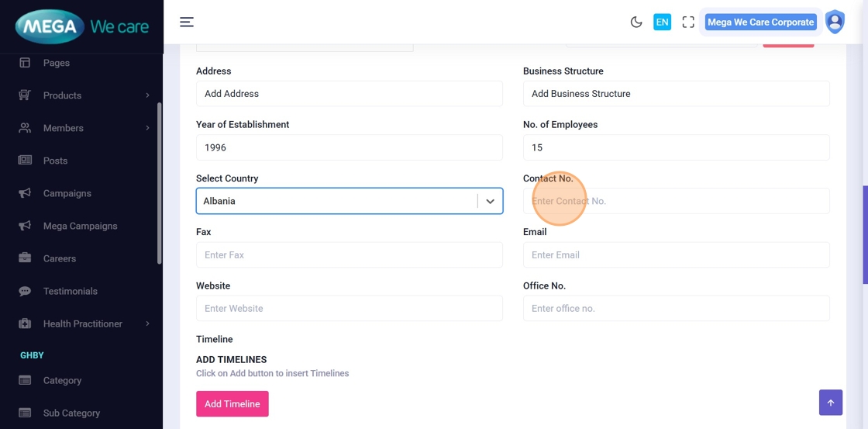Click the scroll-to-top arrow button

[830, 403]
